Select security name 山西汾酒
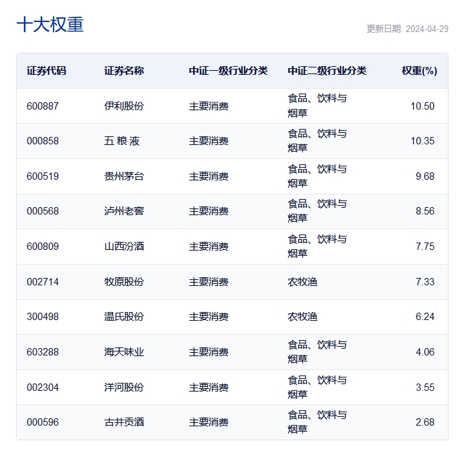Viewport: 476px width, 455px height. 124,247
